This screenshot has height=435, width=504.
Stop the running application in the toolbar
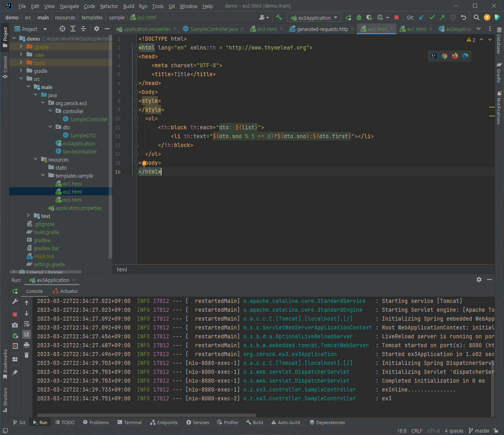[x=396, y=17]
